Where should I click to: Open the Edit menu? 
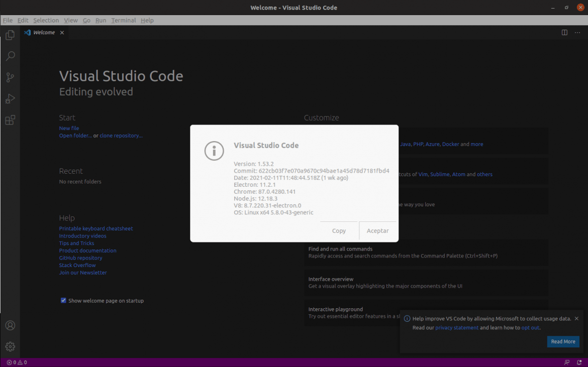coord(23,20)
